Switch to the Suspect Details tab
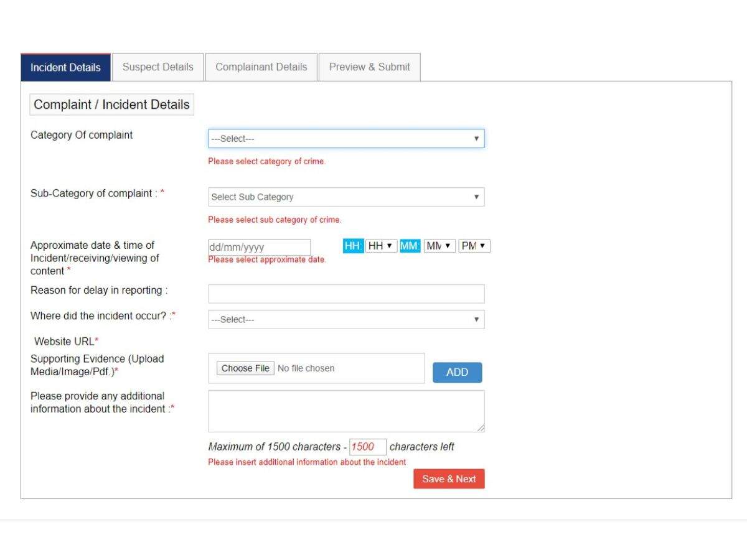This screenshot has height=560, width=747. 158,67
